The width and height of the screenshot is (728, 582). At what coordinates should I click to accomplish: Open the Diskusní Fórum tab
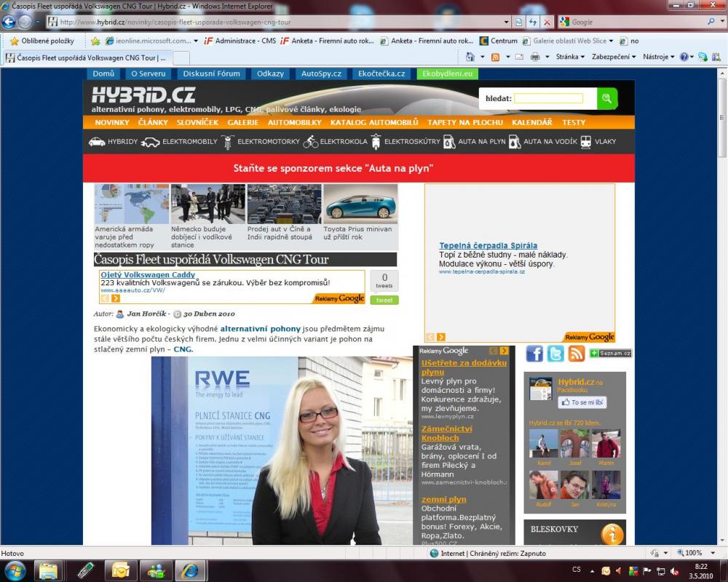click(x=211, y=73)
